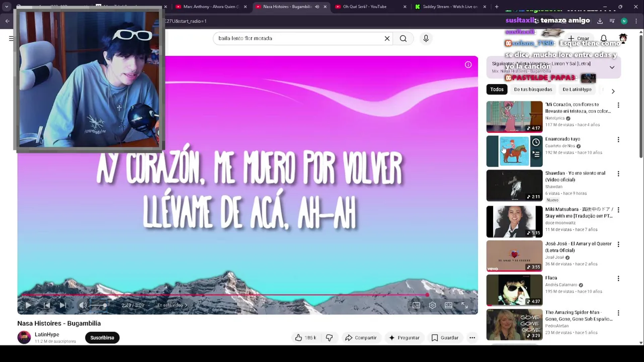Skip to next video in player
This screenshot has height=362, width=644.
(x=63, y=305)
